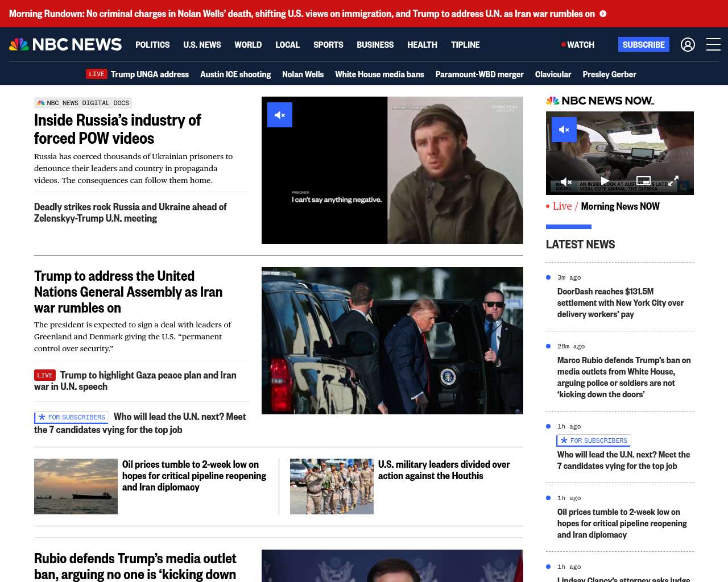Open Watch live link with red dot

pos(578,44)
